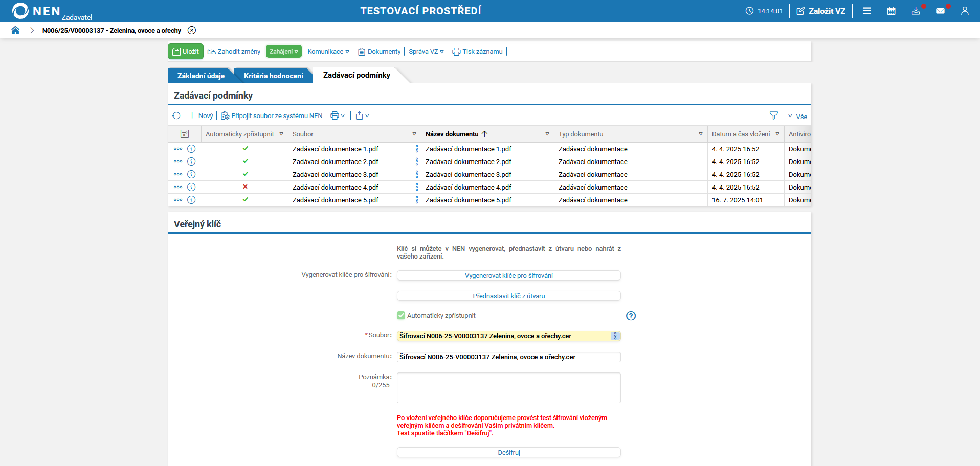Viewport: 980px width, 466px height.
Task: Open row actions for Zadávací dokumentace 5.pdf
Action: tap(178, 200)
